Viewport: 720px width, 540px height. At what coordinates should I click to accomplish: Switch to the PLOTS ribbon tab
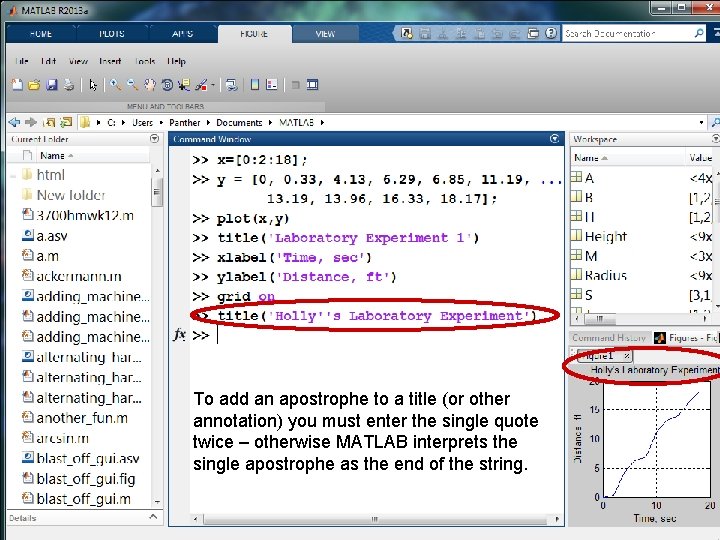[x=112, y=34]
